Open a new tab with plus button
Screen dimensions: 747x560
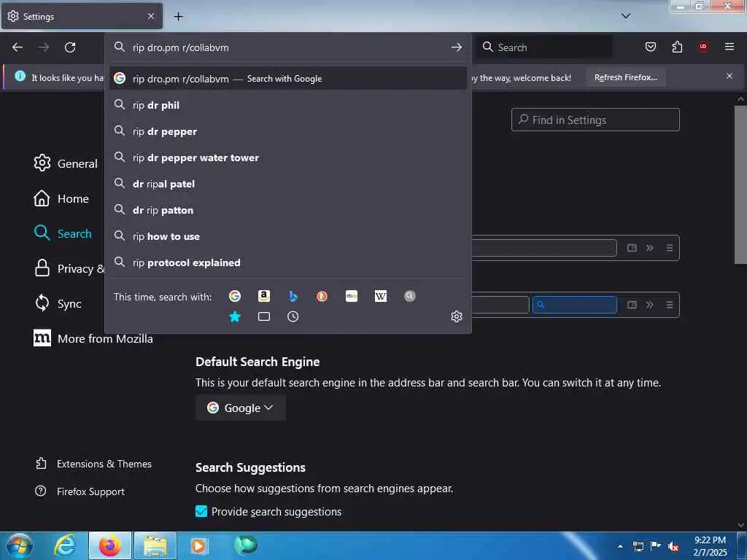pos(178,17)
